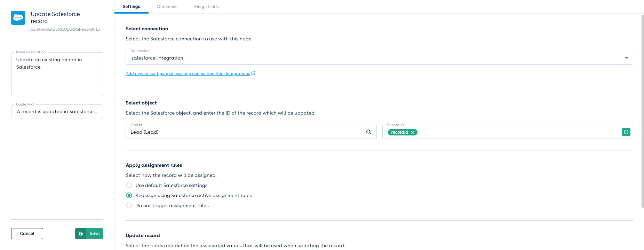The height and width of the screenshot is (250, 644).
Task: Click the vertical scrollbar on the right
Action: pyautogui.click(x=642, y=111)
